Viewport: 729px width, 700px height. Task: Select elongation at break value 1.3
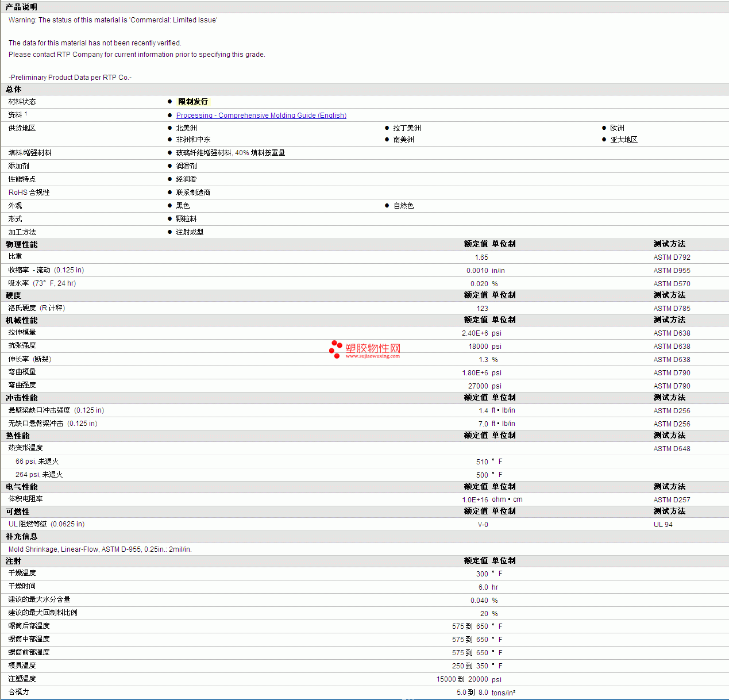pyautogui.click(x=484, y=360)
